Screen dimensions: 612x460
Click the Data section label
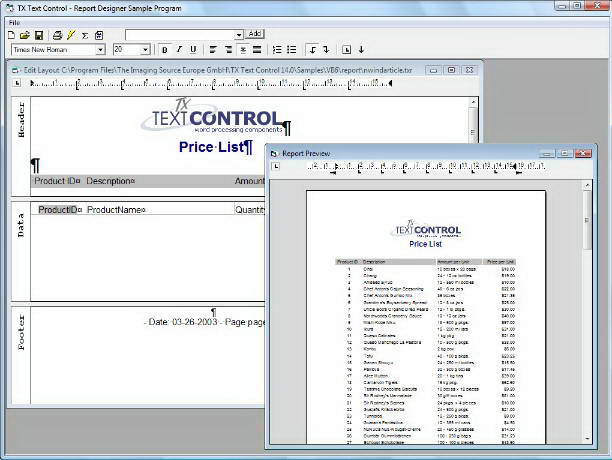click(x=21, y=226)
